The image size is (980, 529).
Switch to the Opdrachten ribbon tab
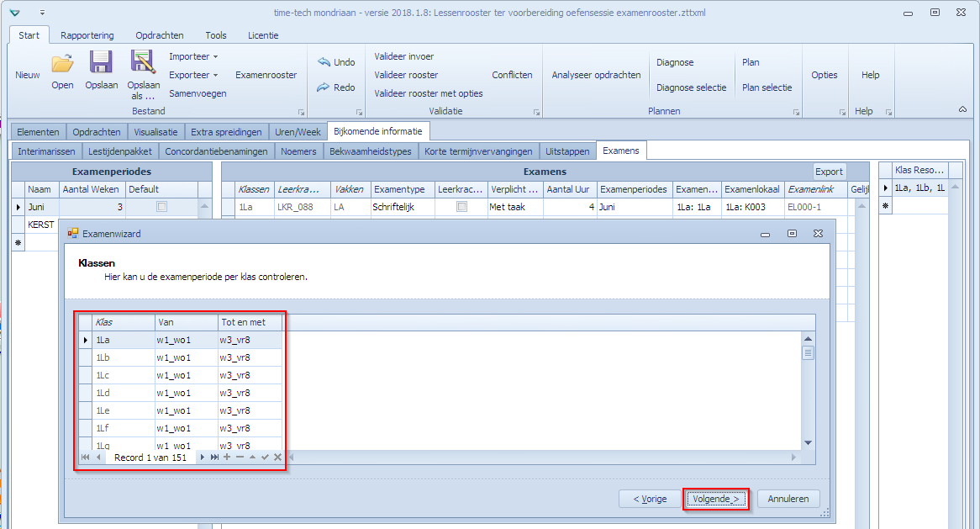pyautogui.click(x=160, y=35)
